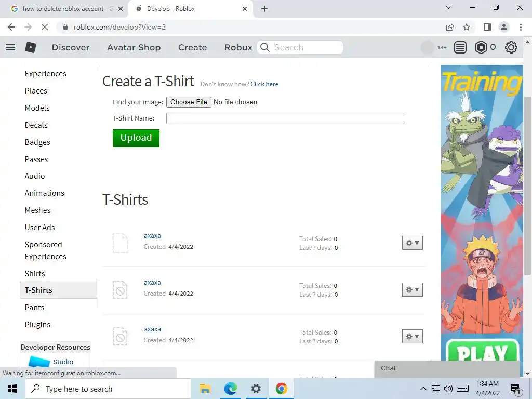532x399 pixels.
Task: Open Microsoft Edge from the taskbar
Action: pos(230,389)
